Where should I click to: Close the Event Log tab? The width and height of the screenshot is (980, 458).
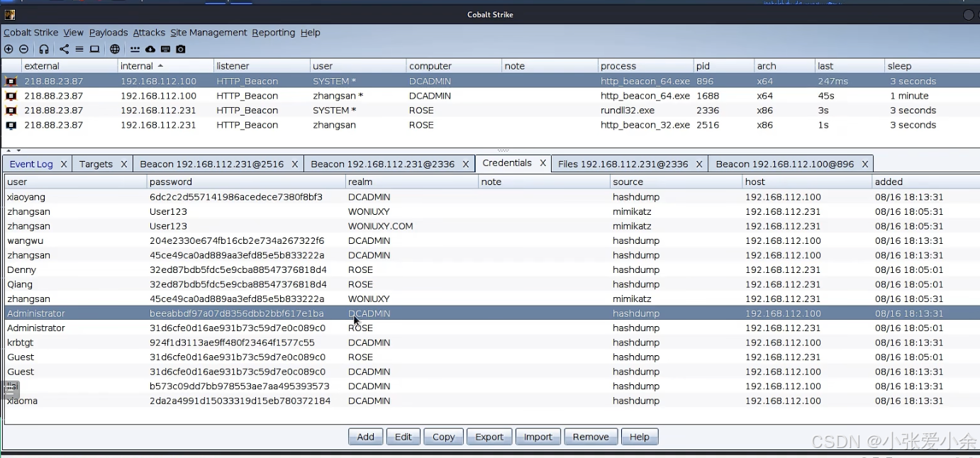click(x=63, y=164)
